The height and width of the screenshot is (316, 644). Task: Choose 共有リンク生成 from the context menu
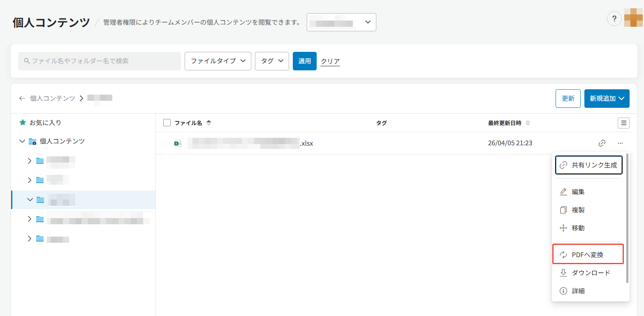coord(589,165)
